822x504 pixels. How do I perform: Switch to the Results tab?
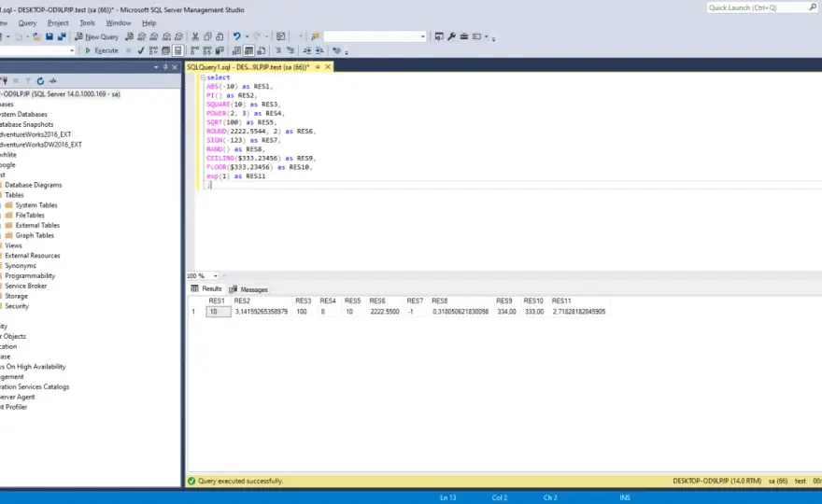pyautogui.click(x=206, y=288)
